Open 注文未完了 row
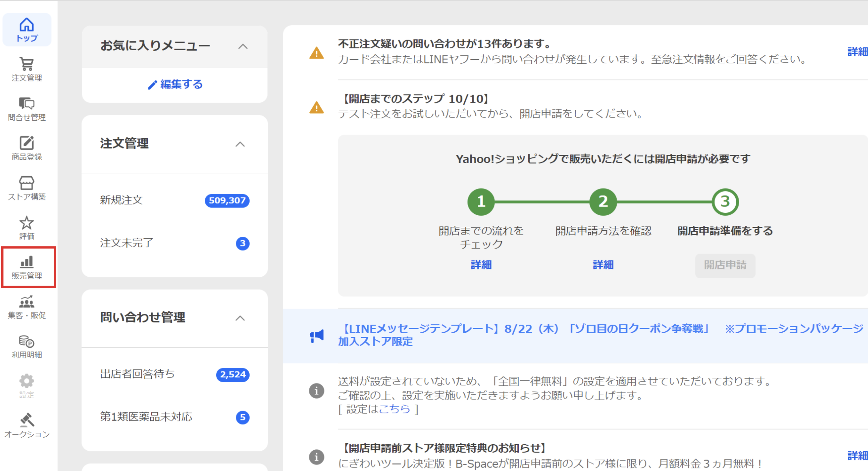 click(175, 243)
